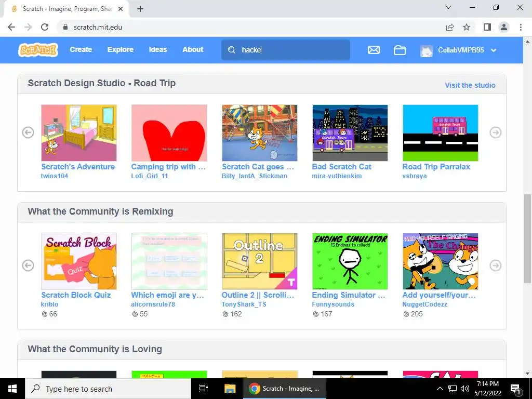Open the messages envelope icon
The width and height of the screenshot is (532, 399).
[x=374, y=50]
